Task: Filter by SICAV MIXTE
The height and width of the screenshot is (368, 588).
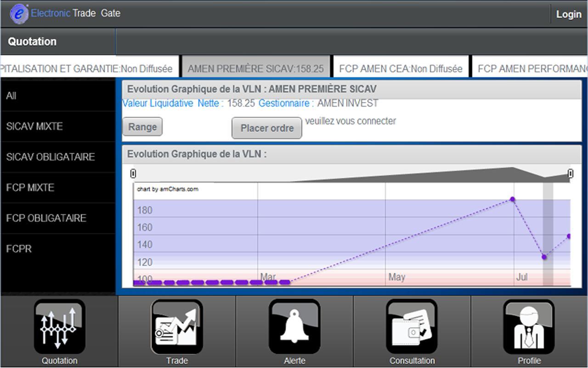Action: click(58, 126)
